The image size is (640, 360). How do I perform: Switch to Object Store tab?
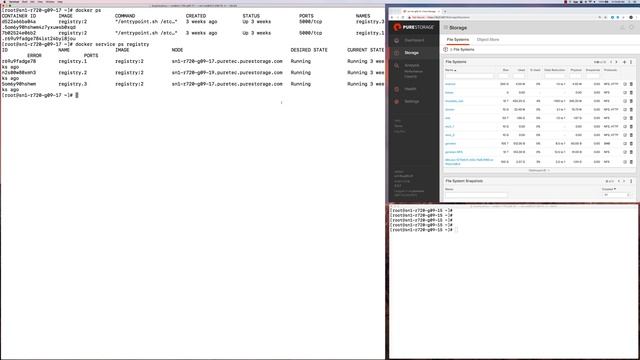click(488, 40)
